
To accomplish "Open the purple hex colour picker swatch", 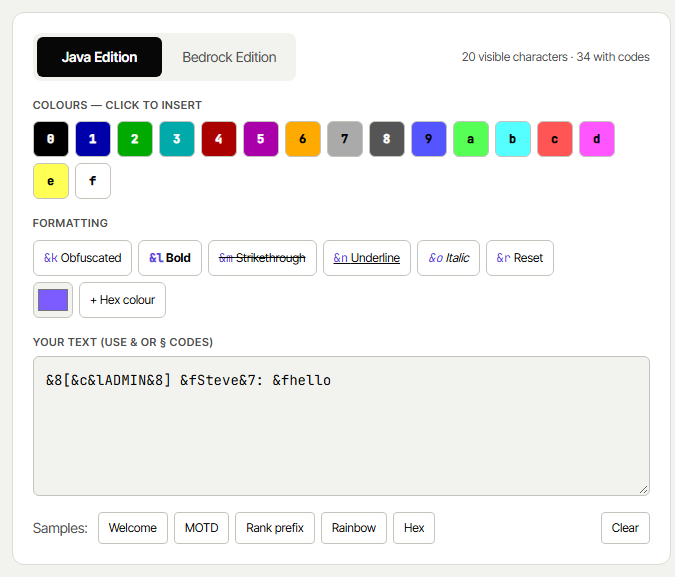I will click(x=53, y=300).
